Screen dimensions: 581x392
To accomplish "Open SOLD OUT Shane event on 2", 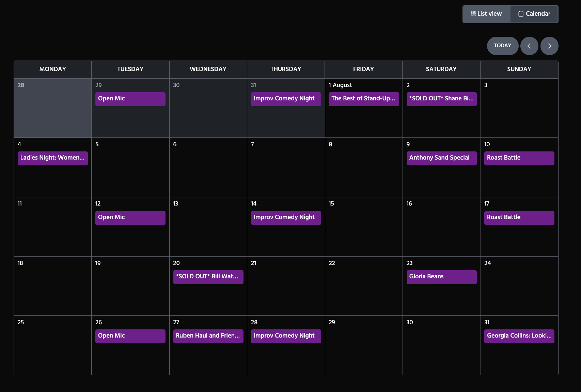I will point(442,99).
